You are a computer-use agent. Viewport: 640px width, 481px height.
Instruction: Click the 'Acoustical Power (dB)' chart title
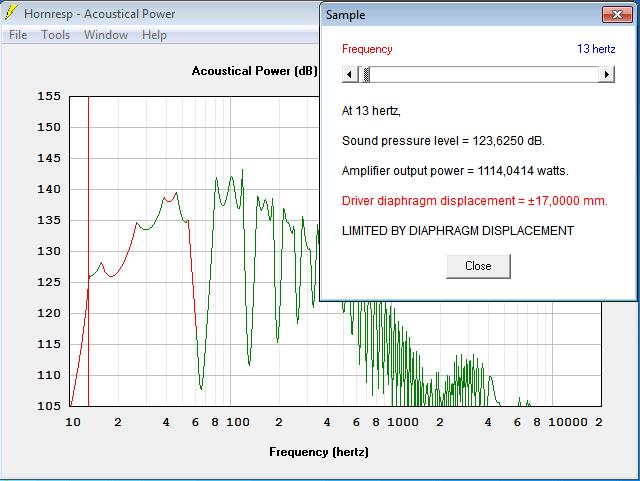(255, 71)
